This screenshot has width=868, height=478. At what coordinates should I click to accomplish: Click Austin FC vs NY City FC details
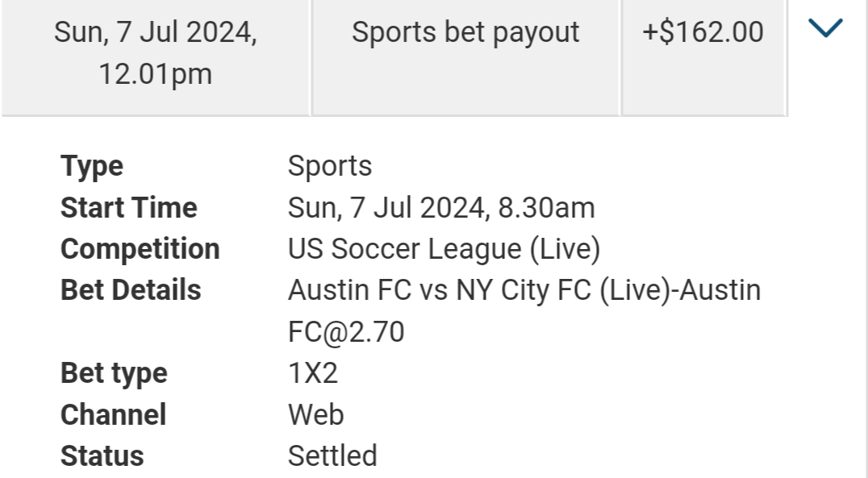click(x=524, y=290)
